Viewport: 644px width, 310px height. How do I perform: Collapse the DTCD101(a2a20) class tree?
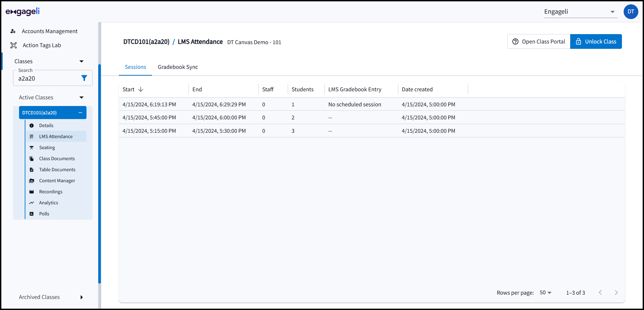point(80,113)
